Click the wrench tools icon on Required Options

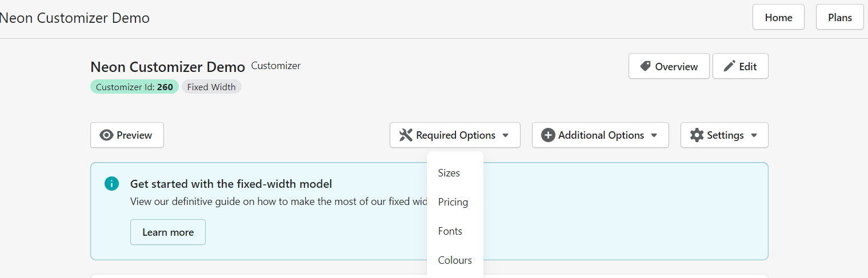(406, 135)
